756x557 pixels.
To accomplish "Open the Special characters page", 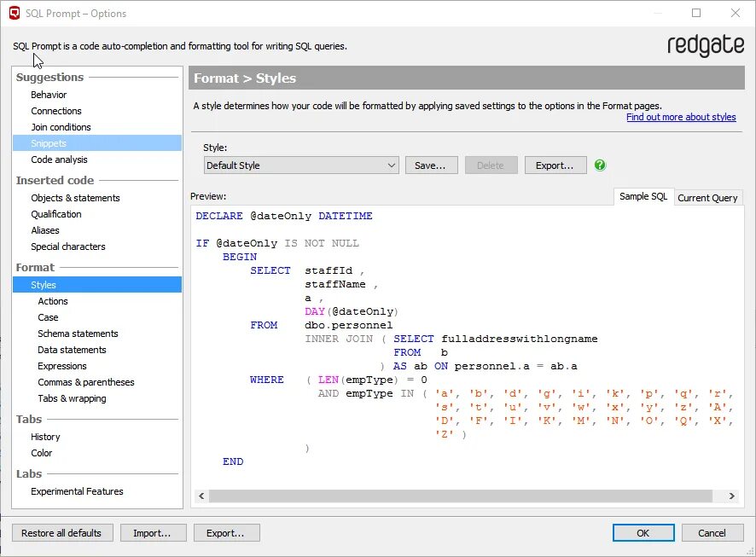I will (x=68, y=247).
